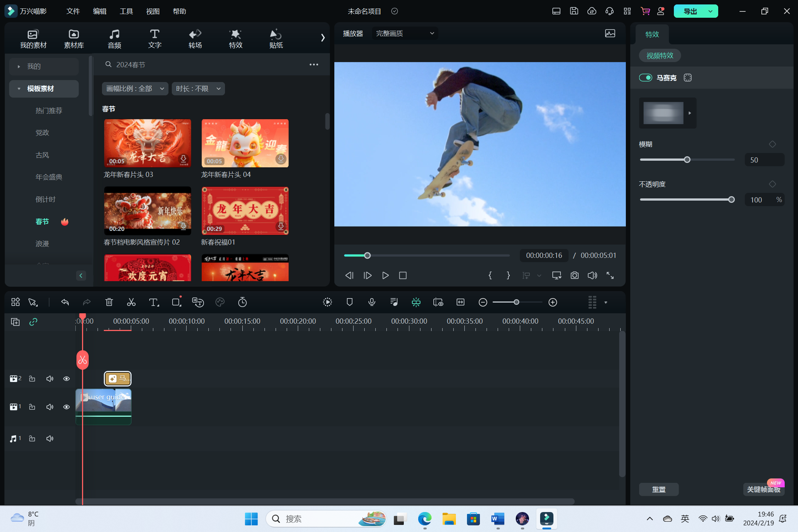The image size is (798, 532).
Task: Mute audio track 1 speaker icon
Action: point(50,439)
